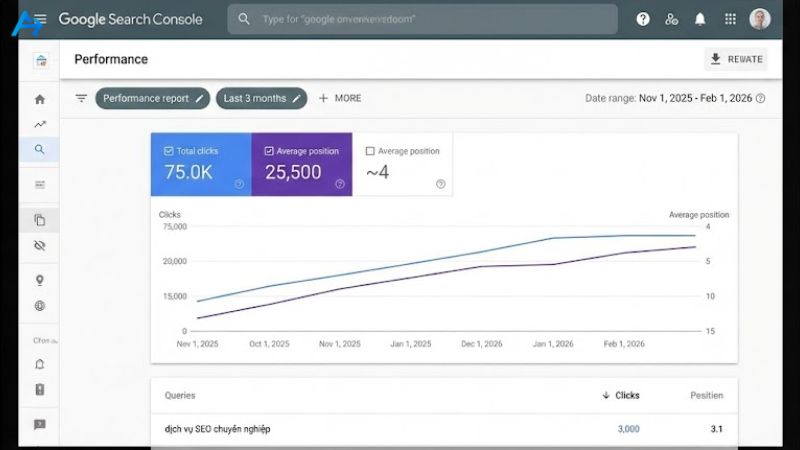The width and height of the screenshot is (800, 450).
Task: Click the Dec 1, 2026 axis label
Action: [482, 344]
